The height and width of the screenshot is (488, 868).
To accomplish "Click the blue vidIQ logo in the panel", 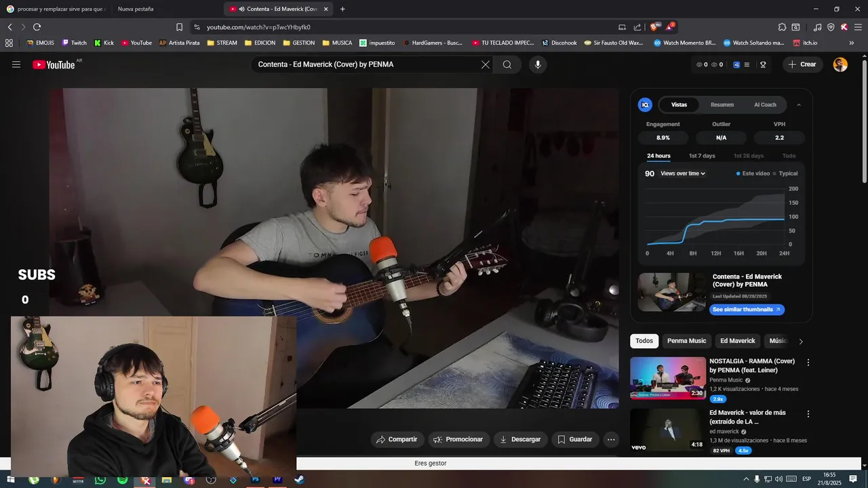I will (x=645, y=104).
